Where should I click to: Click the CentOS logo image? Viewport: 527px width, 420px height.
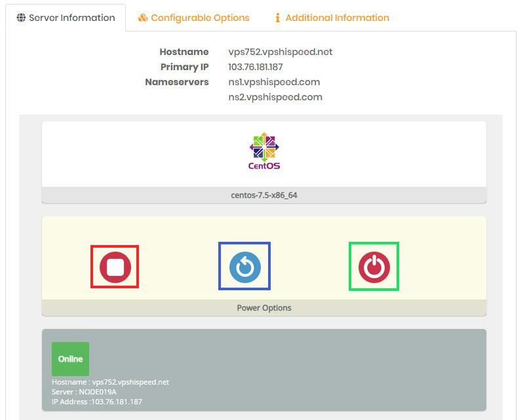click(x=264, y=151)
